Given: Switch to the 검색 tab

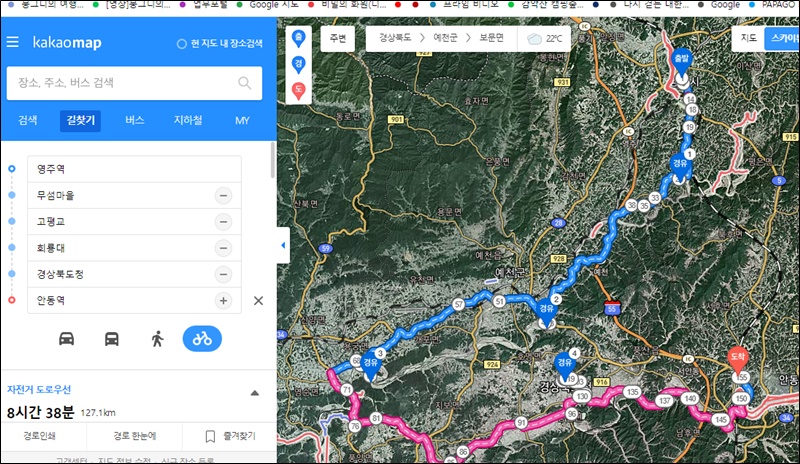Looking at the screenshot, I should (x=28, y=120).
